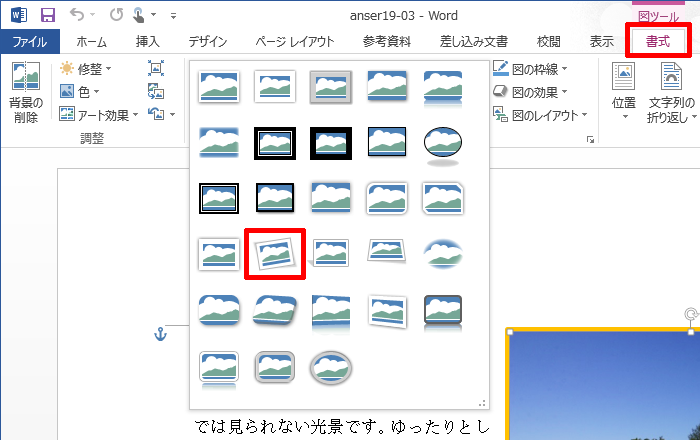This screenshot has width=700, height=440.
Task: Open the 文字列の折り返し wrap text menu
Action: pyautogui.click(x=671, y=91)
